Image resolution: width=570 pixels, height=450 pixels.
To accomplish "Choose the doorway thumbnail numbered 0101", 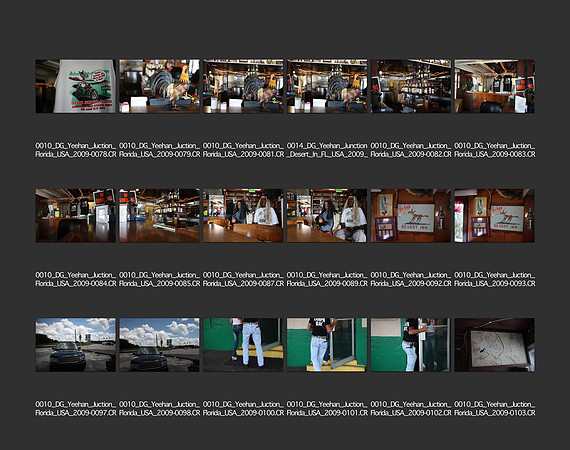I will click(327, 345).
